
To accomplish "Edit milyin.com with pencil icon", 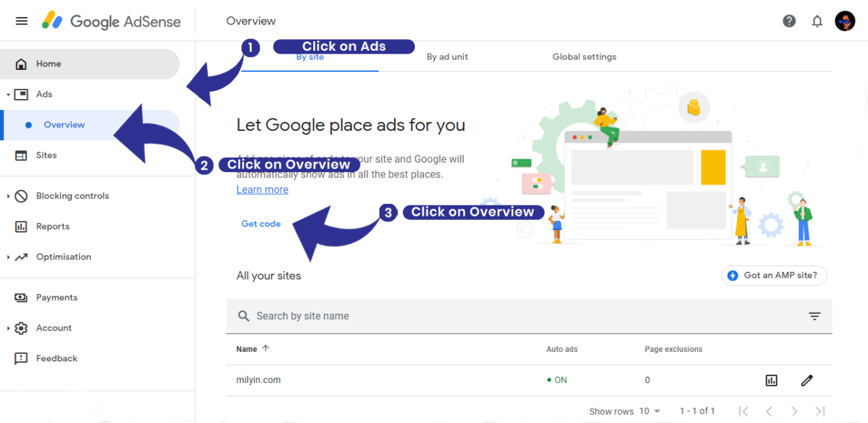I will point(806,380).
